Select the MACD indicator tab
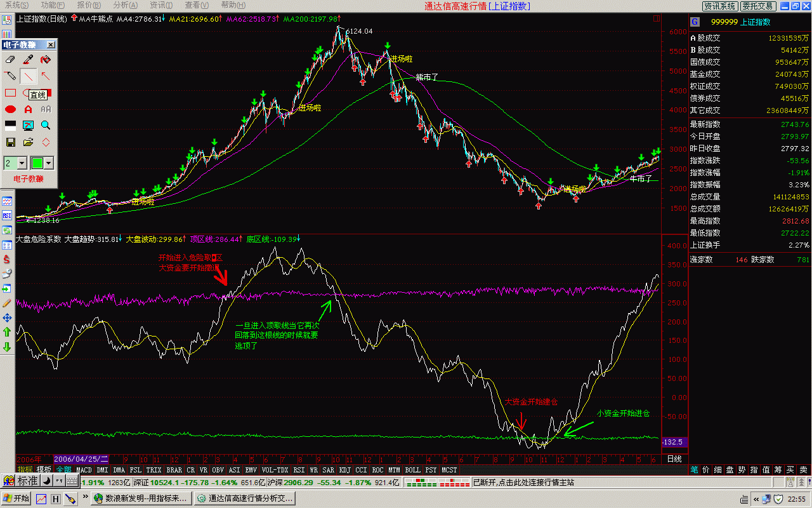This screenshot has height=508, width=812. (x=84, y=470)
